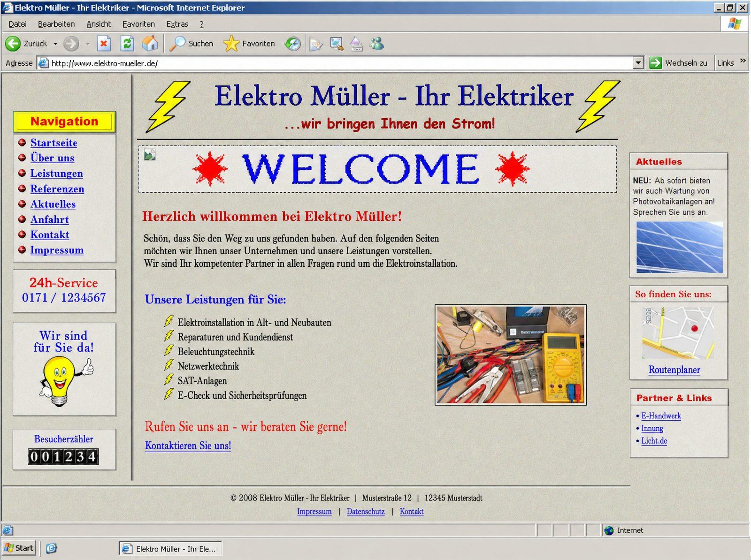Image resolution: width=751 pixels, height=560 pixels.
Task: Open the Zurück history dropdown arrow
Action: [55, 44]
